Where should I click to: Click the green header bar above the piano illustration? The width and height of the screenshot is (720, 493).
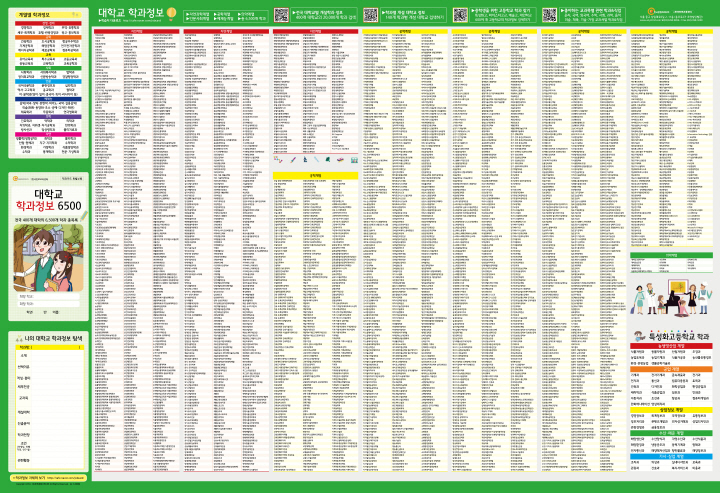click(x=671, y=255)
